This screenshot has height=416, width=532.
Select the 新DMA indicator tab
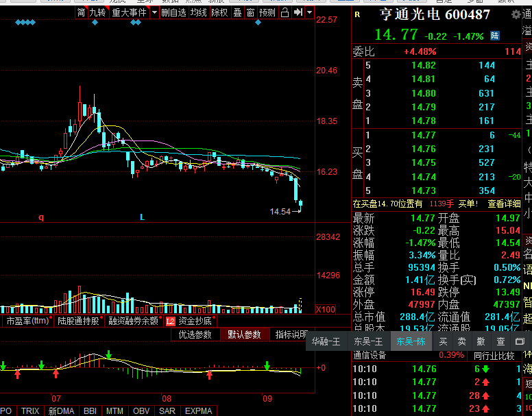pyautogui.click(x=61, y=411)
